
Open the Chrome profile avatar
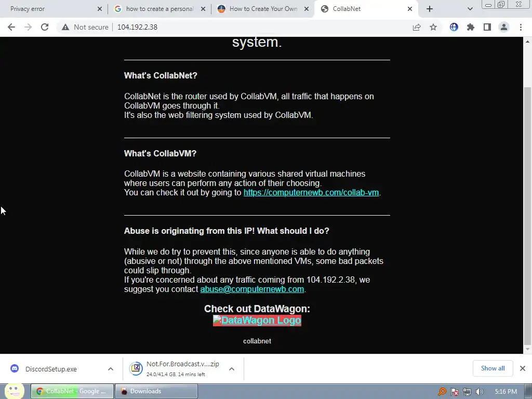pos(504,27)
